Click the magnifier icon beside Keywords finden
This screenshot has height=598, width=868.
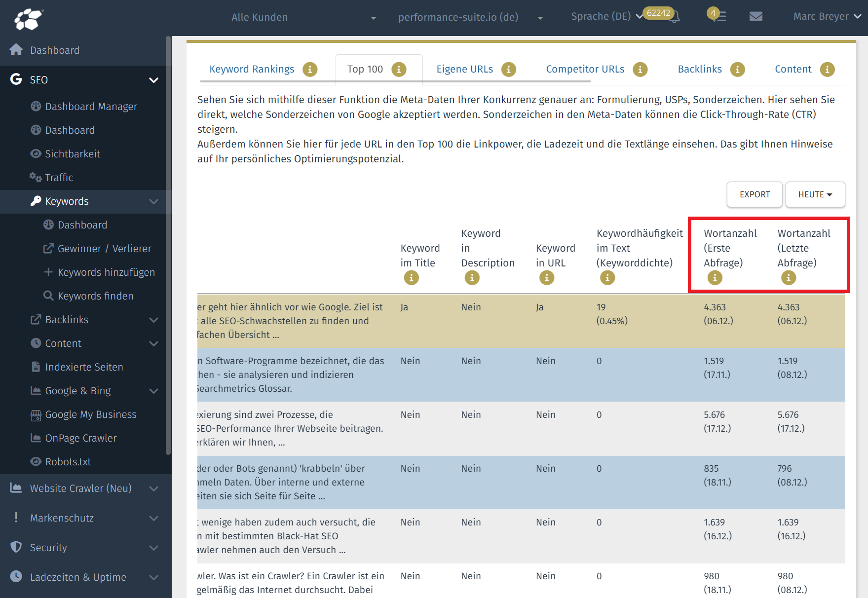[x=48, y=296]
